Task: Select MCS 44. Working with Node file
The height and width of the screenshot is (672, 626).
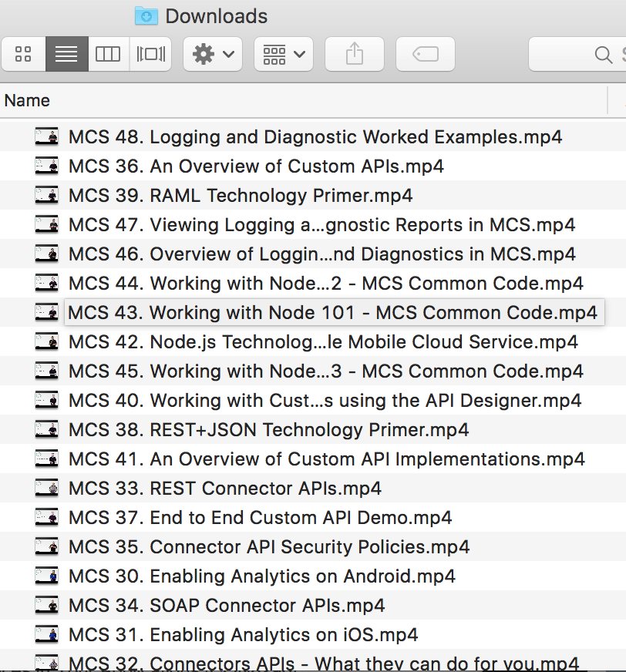Action: click(x=313, y=284)
